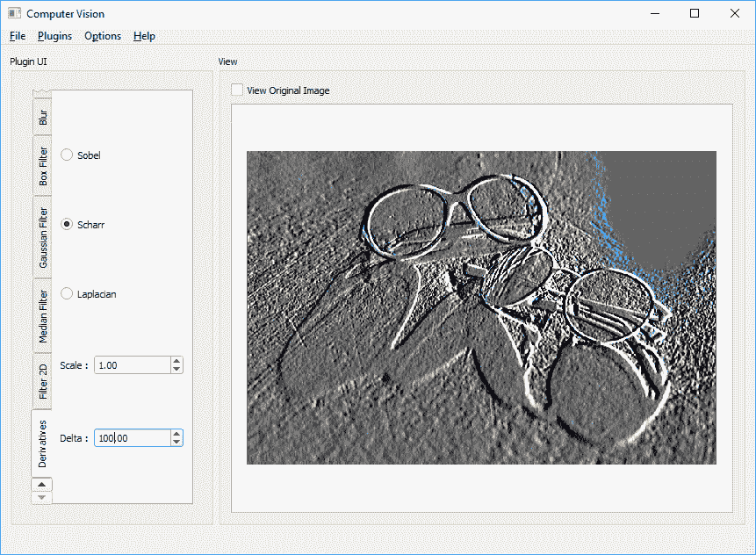Choose the Laplacian radio option
Image resolution: width=756 pixels, height=555 pixels.
pyautogui.click(x=67, y=294)
